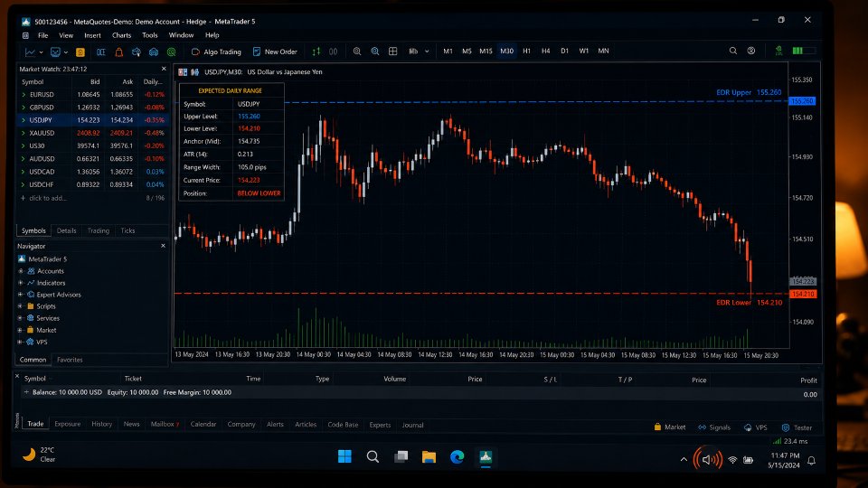Click the chart window icon before USDJPY,M30 title
The image size is (868, 488).
pos(183,72)
